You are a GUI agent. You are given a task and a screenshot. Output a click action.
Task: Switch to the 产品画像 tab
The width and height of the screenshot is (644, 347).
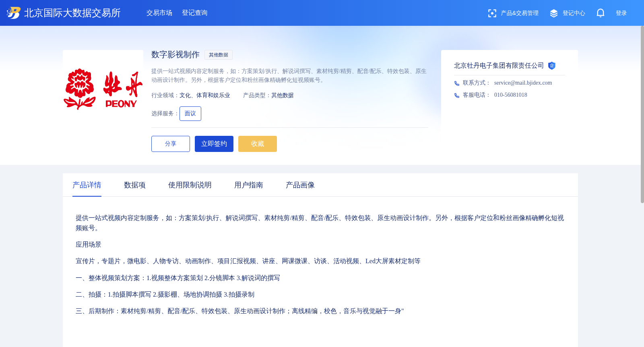300,185
